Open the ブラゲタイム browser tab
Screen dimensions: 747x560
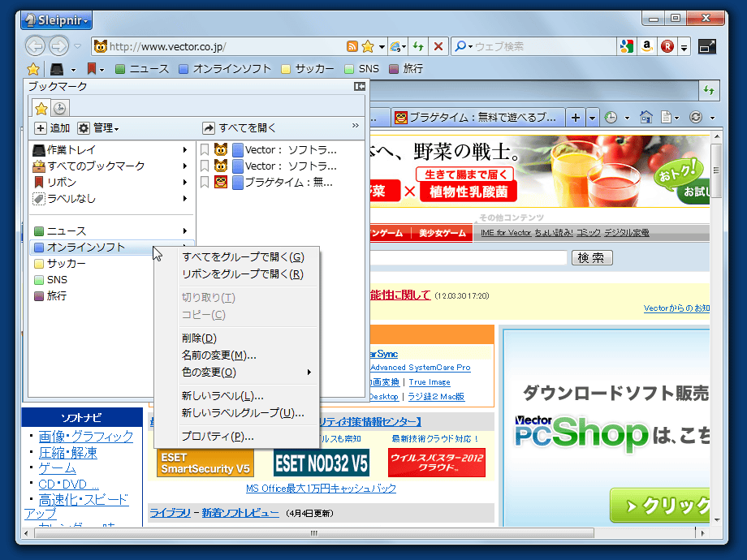click(x=477, y=117)
